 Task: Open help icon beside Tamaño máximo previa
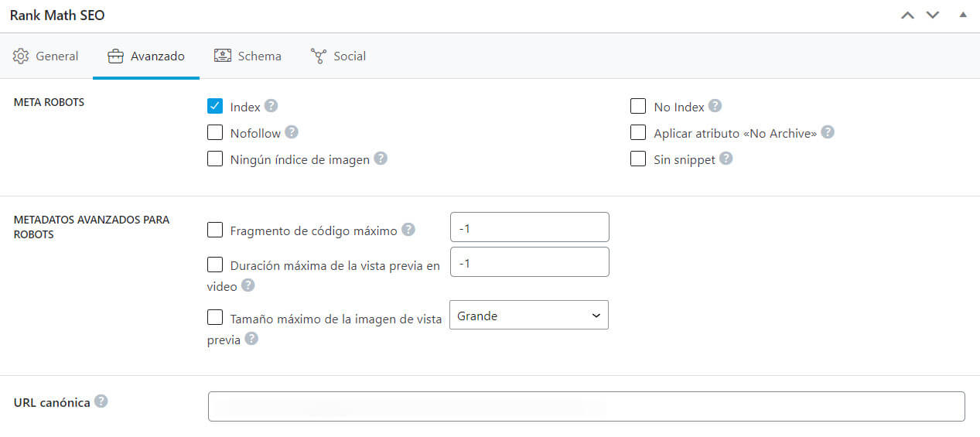click(251, 339)
